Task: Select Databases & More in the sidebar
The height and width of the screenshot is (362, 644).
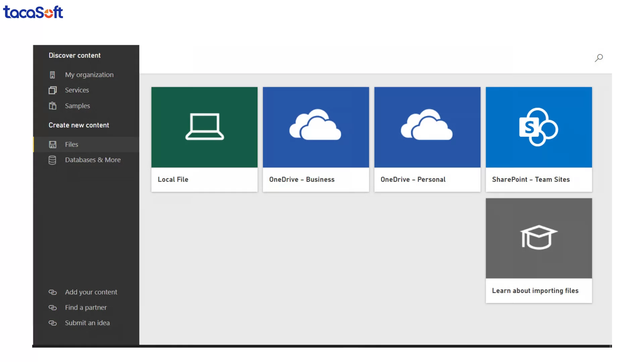Action: [93, 160]
